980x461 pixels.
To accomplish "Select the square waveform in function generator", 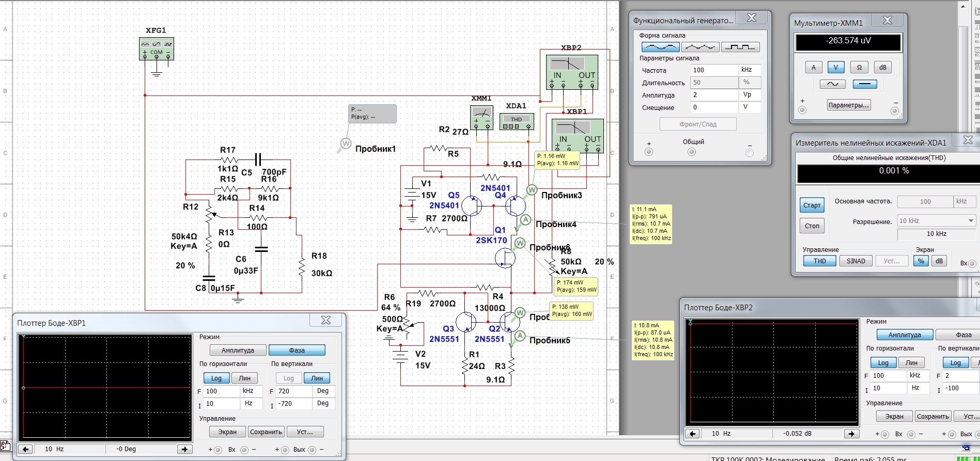I will click(x=740, y=47).
